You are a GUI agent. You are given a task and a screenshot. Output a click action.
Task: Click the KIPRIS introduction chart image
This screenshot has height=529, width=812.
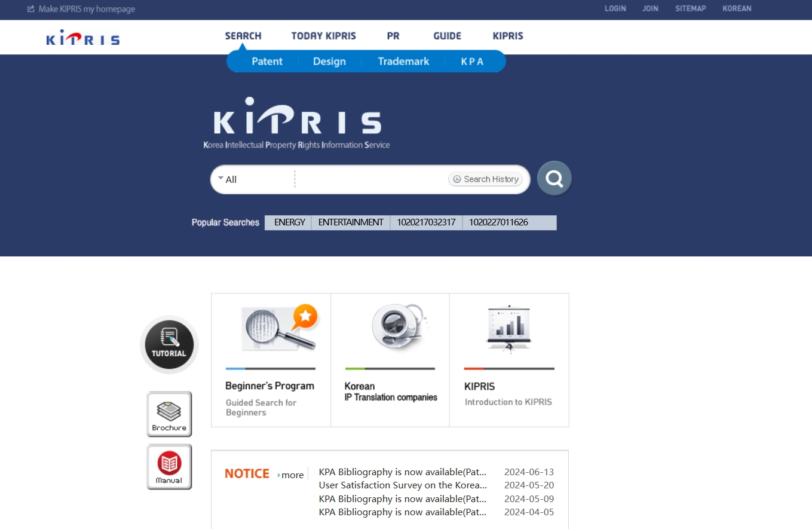click(509, 329)
